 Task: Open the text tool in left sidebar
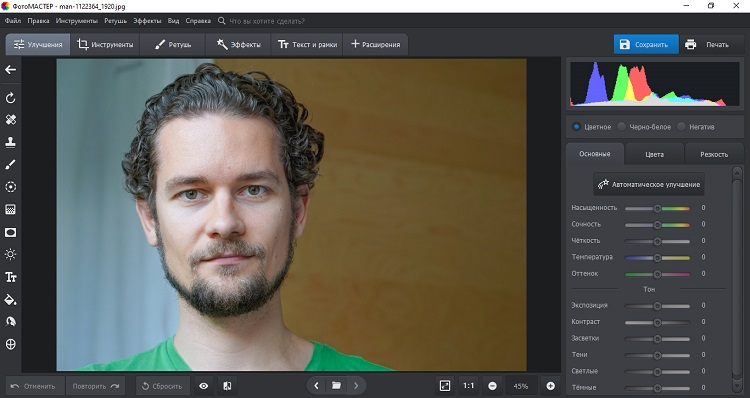tap(11, 277)
